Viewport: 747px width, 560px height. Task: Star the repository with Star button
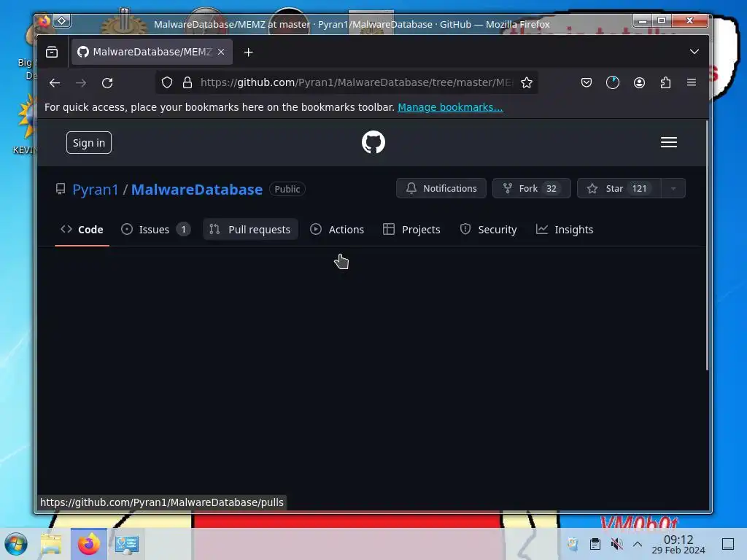619,189
